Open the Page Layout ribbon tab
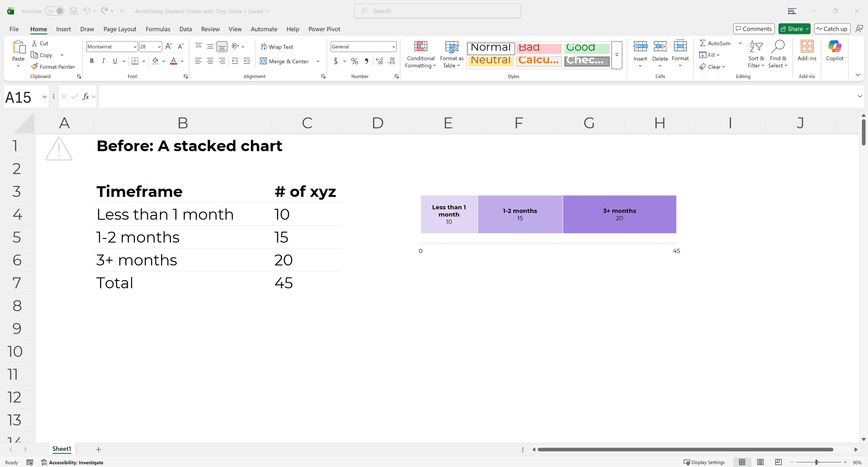This screenshot has height=467, width=868. 120,29
